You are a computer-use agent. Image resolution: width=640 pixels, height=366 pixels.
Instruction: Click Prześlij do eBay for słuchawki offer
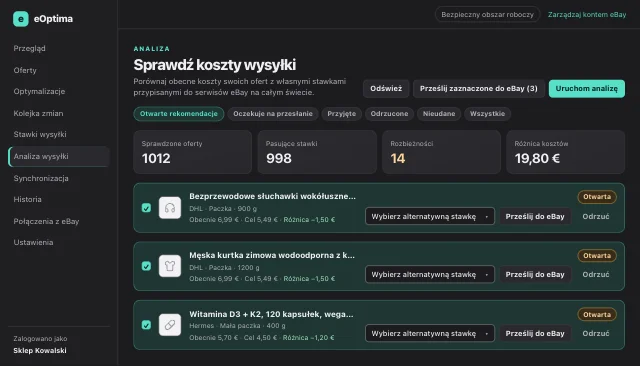tap(535, 216)
